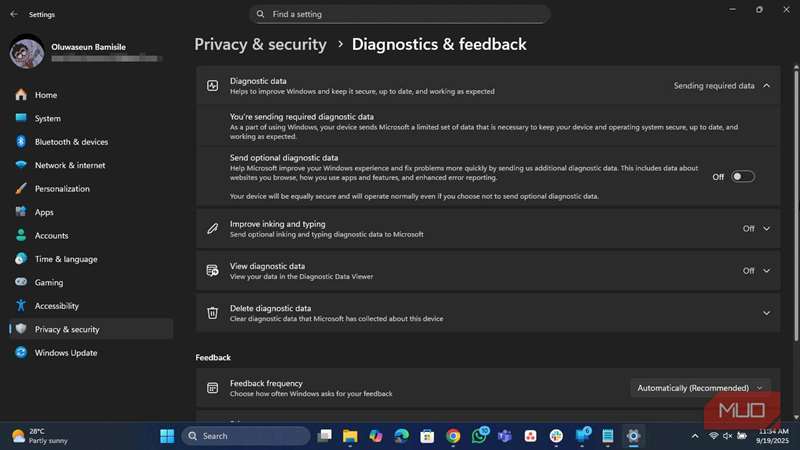The width and height of the screenshot is (800, 450).
Task: Select Apps in the sidebar
Action: [44, 212]
